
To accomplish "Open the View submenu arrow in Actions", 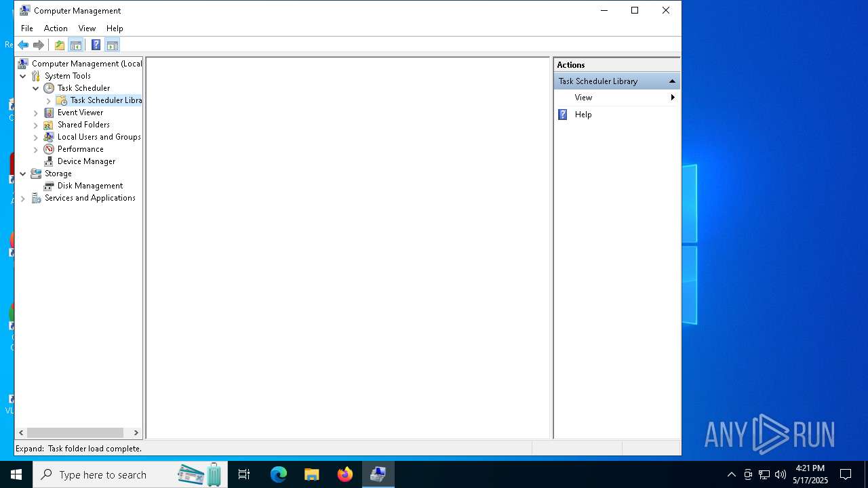I will 673,98.
